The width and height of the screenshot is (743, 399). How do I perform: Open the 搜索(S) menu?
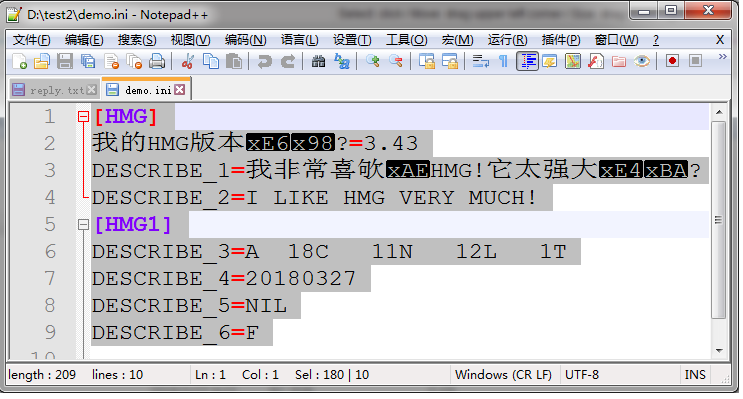pos(137,40)
